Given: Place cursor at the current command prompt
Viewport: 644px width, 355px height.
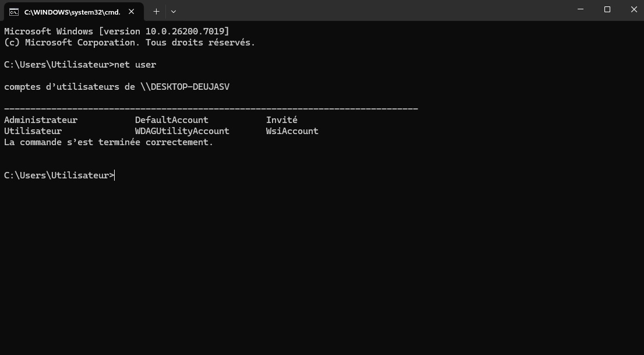Looking at the screenshot, I should (x=115, y=175).
